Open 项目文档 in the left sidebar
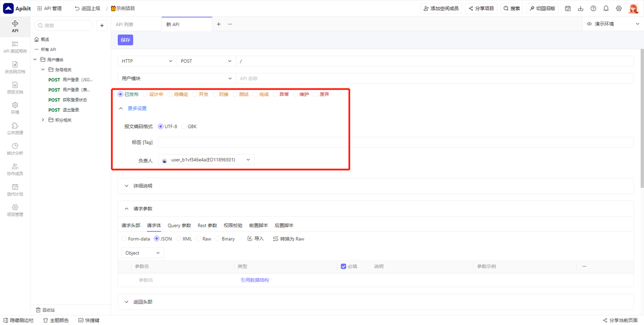 (15, 87)
